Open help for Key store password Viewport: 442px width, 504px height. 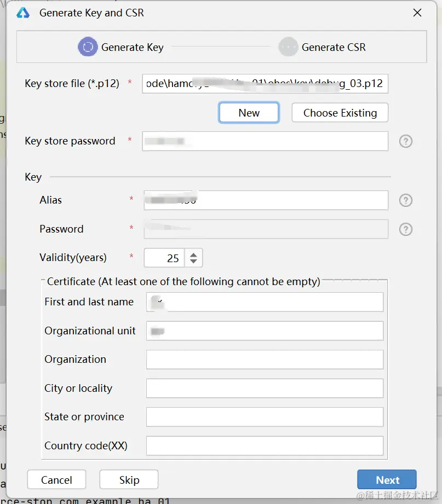tap(405, 141)
